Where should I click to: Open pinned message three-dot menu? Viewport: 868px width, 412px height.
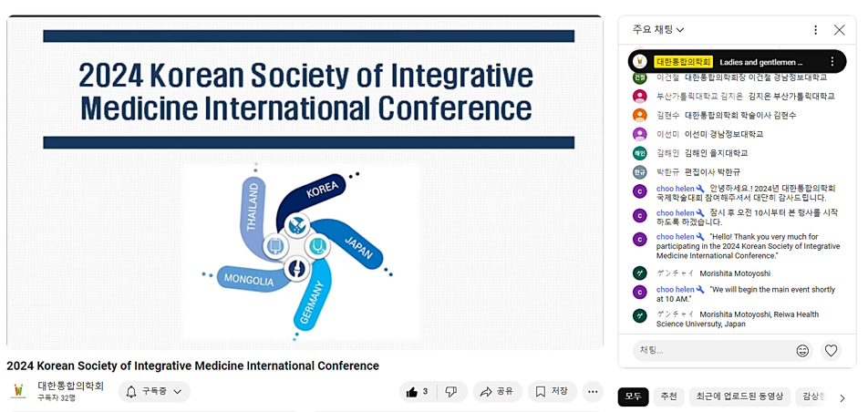(x=832, y=62)
